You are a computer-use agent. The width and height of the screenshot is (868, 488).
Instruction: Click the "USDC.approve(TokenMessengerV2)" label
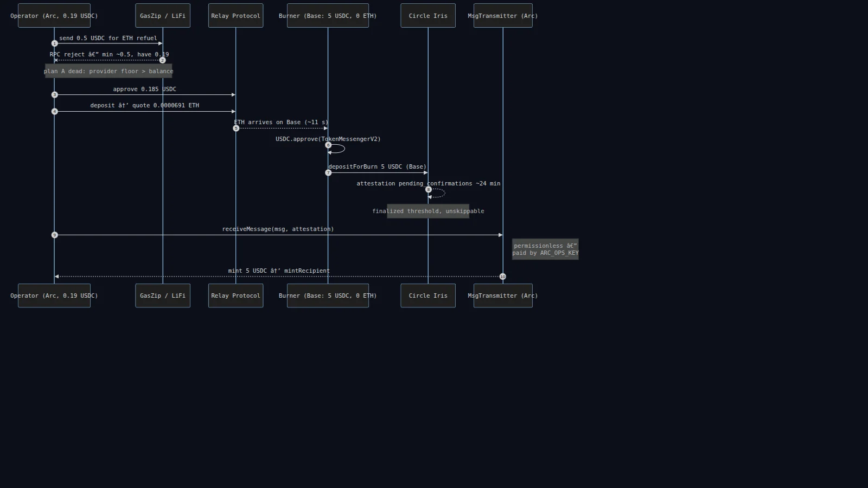(328, 139)
